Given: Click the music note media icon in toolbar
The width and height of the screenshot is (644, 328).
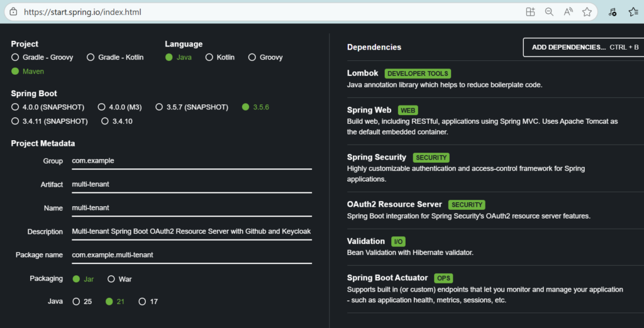Looking at the screenshot, I should pos(613,12).
